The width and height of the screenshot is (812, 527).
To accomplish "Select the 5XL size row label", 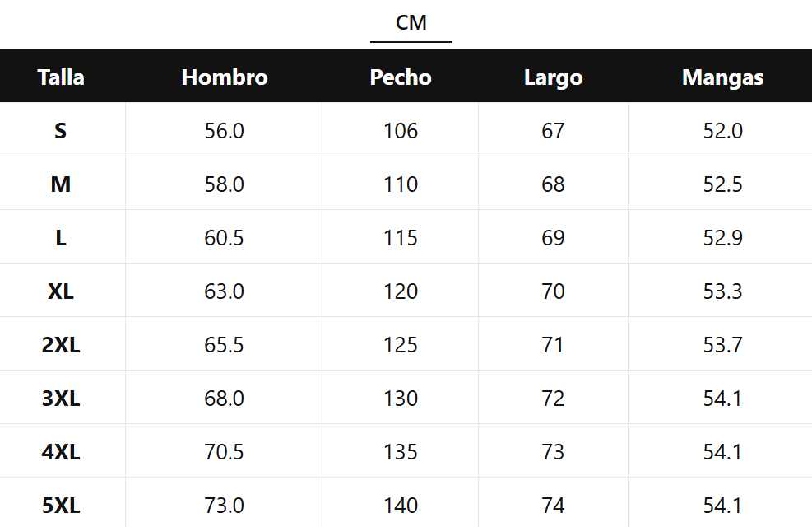I will (61, 505).
